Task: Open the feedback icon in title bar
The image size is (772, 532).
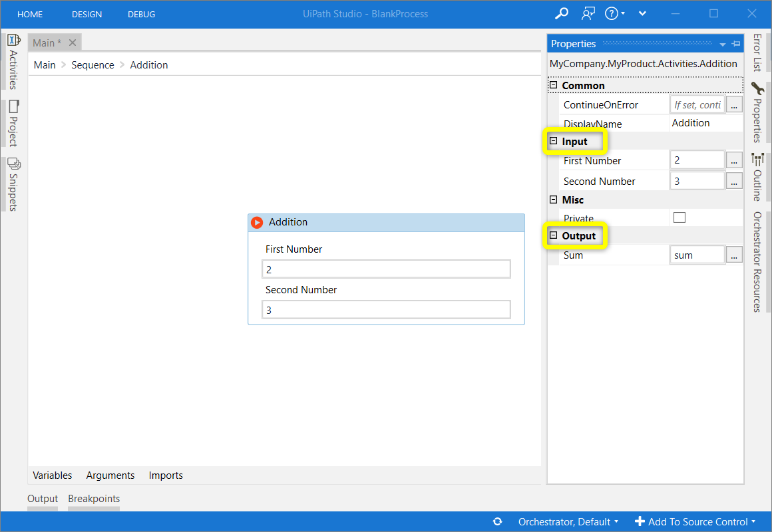Action: tap(587, 13)
